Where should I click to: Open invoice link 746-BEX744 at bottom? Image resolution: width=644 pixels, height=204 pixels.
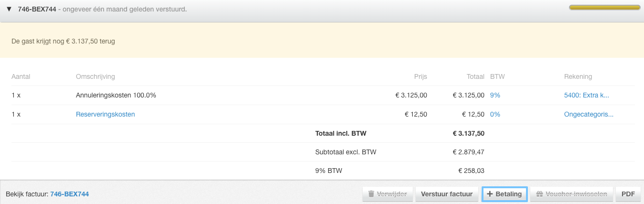coord(69,194)
